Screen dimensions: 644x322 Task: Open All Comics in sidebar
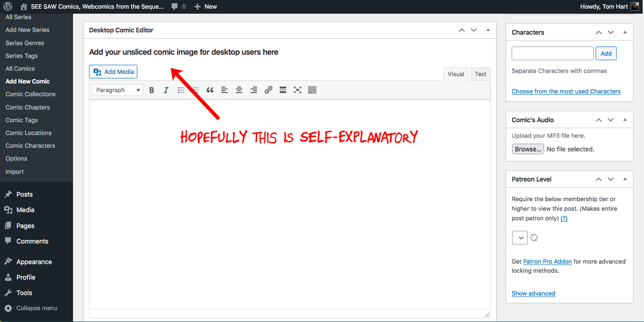tap(20, 68)
